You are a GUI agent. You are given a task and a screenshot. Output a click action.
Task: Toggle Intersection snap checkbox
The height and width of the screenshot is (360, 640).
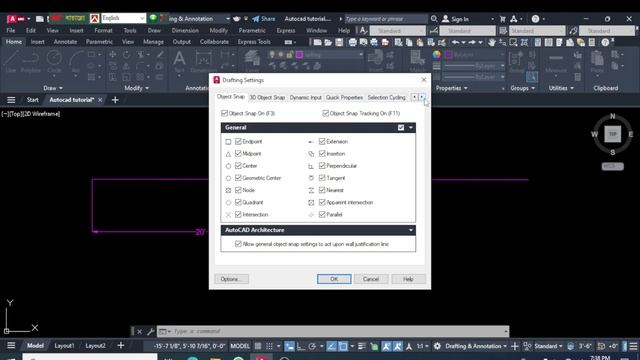point(238,215)
